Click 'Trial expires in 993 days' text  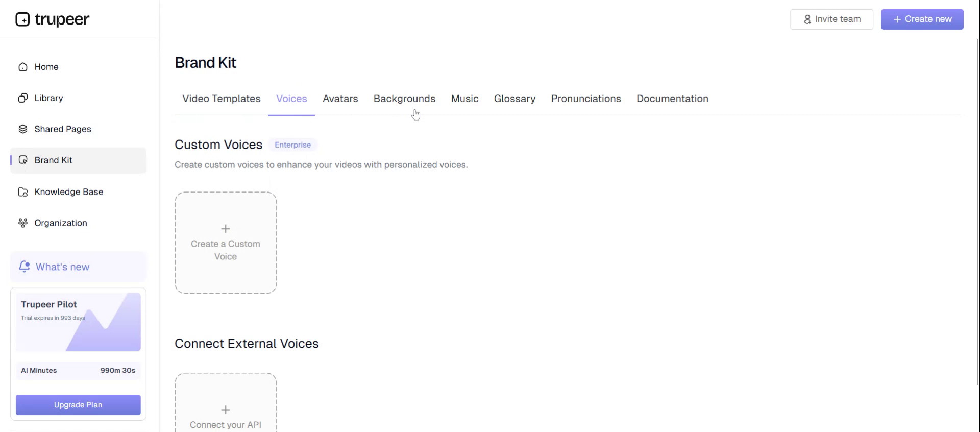click(53, 318)
